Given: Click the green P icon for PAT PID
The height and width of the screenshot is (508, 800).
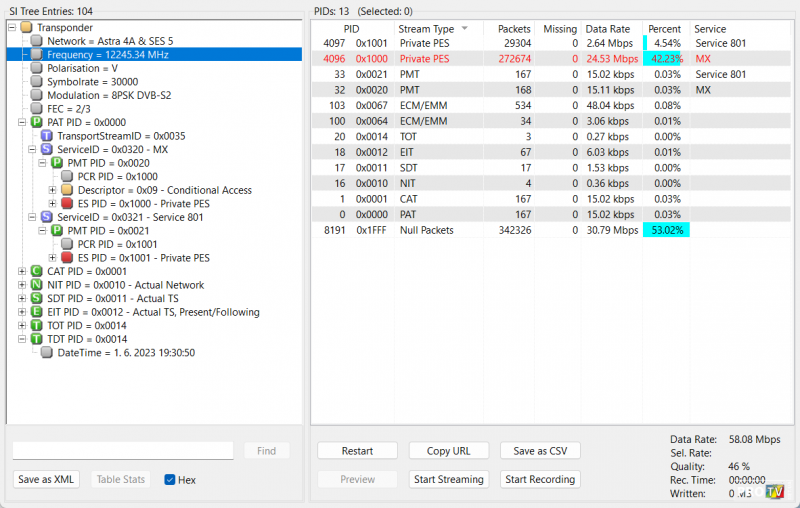Looking at the screenshot, I should [36, 122].
